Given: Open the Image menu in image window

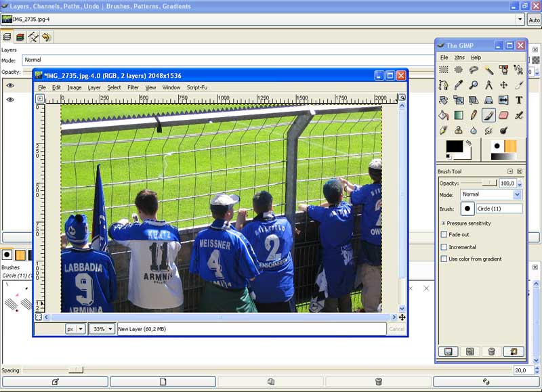Looking at the screenshot, I should 75,87.
